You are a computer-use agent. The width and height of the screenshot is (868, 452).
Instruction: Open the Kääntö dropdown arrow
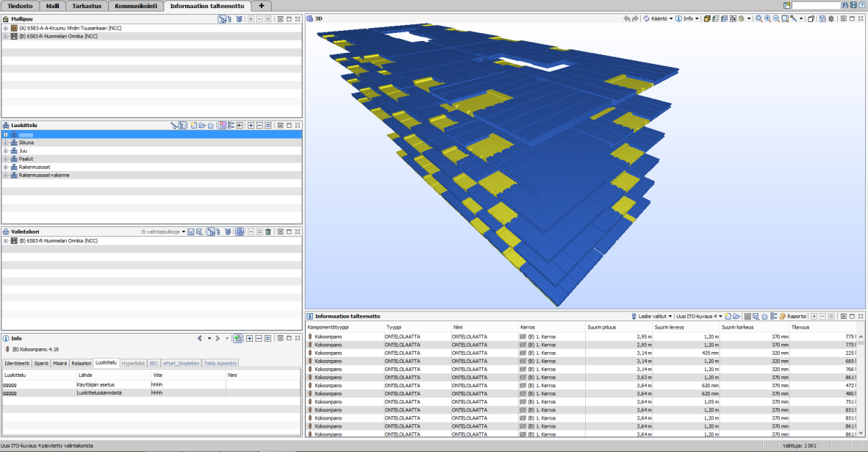click(x=671, y=19)
